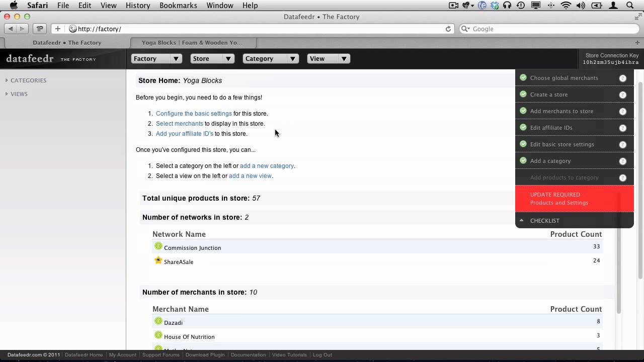The width and height of the screenshot is (644, 362).
Task: Open the Factory dropdown menu
Action: [156, 59]
